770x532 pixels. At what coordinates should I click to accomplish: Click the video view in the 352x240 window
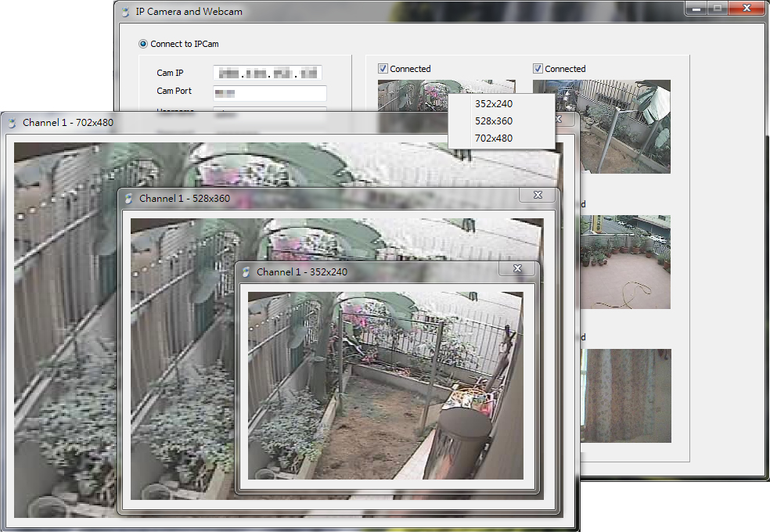coord(386,386)
